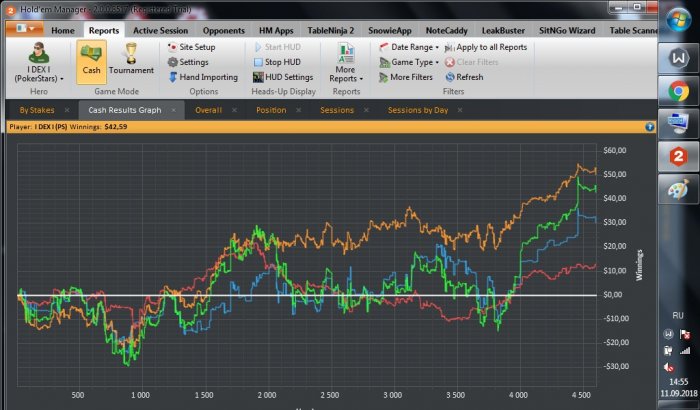Open the Position report tab
700x410 pixels.
tap(271, 110)
